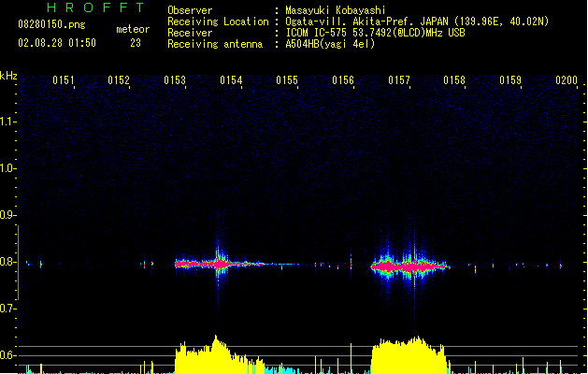Click the 0.8 kHz frequency label
Screen dimensions: 588x374
(x=7, y=262)
